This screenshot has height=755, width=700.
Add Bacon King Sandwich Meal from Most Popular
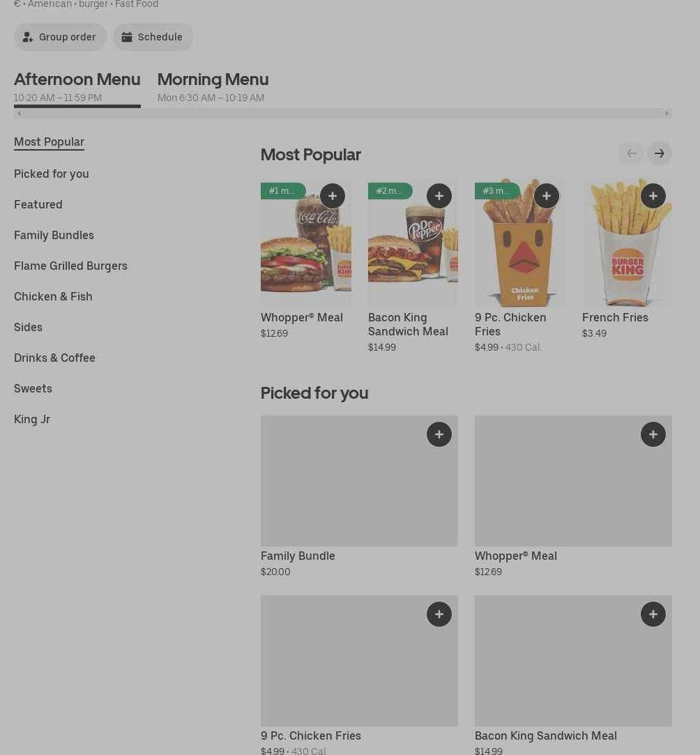(439, 196)
